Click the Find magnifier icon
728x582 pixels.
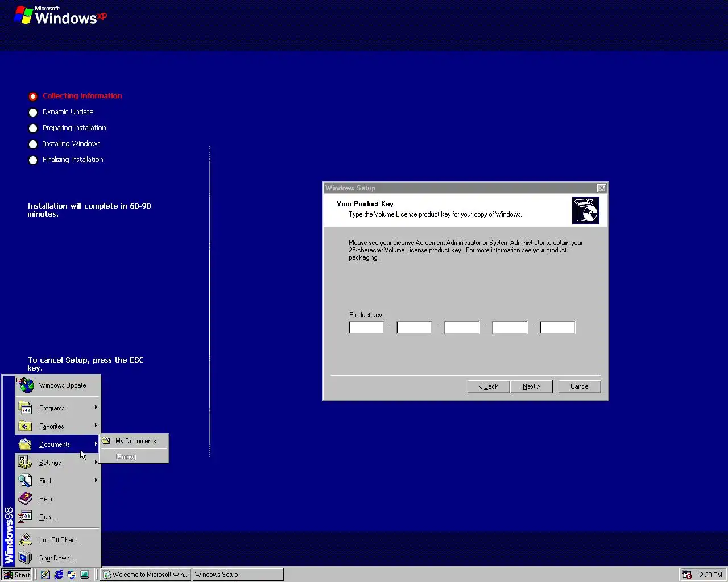(x=25, y=481)
